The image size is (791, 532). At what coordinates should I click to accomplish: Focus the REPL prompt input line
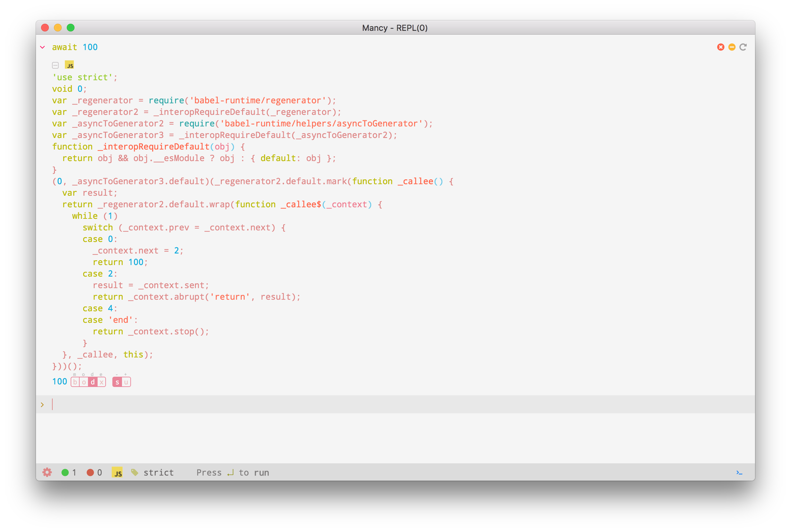pos(340,404)
